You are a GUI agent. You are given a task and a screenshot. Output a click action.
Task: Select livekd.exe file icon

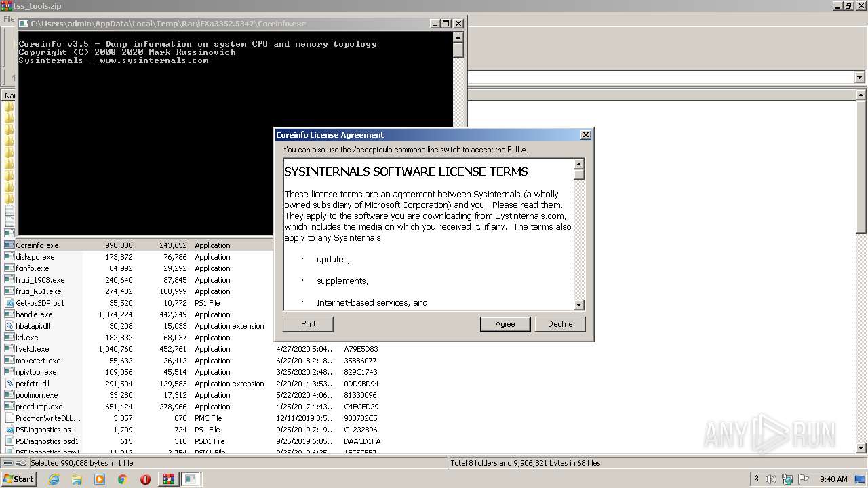9,349
